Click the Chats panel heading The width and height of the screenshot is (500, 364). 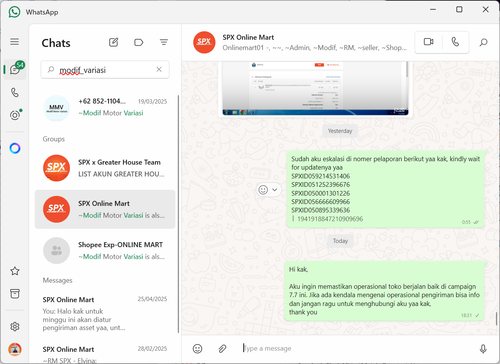click(x=56, y=43)
